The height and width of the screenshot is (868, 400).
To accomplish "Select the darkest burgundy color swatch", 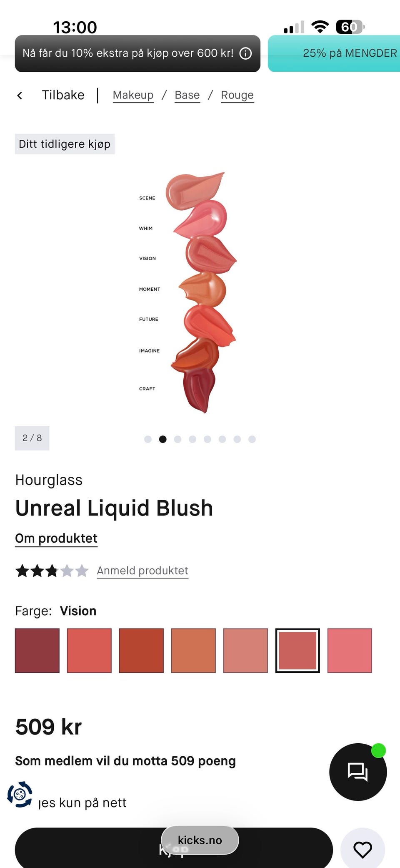I will point(37,650).
